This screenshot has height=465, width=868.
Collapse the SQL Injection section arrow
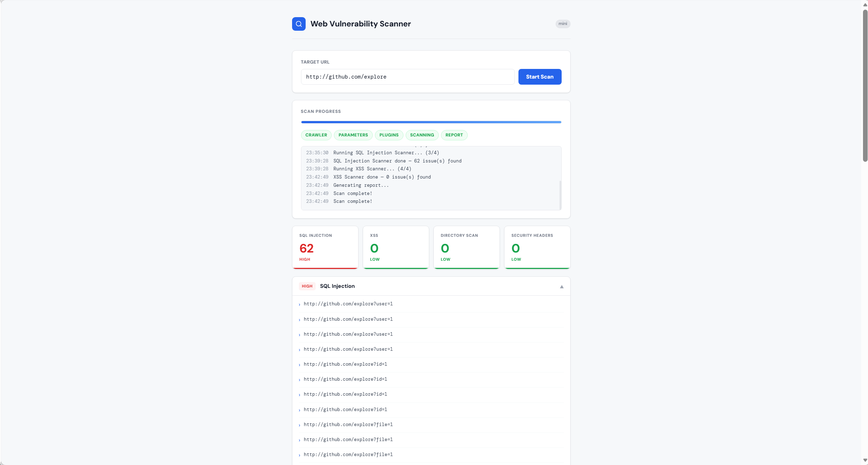(x=561, y=286)
